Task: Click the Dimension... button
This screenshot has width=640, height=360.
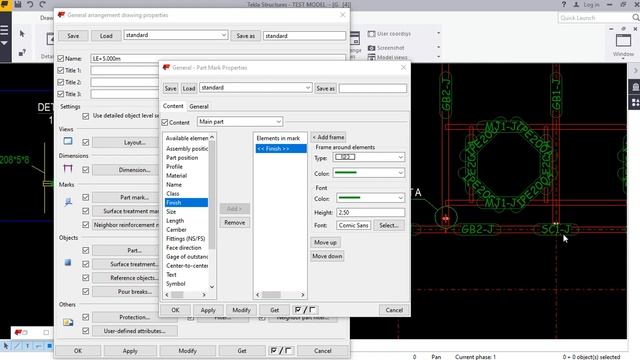Action: click(135, 170)
